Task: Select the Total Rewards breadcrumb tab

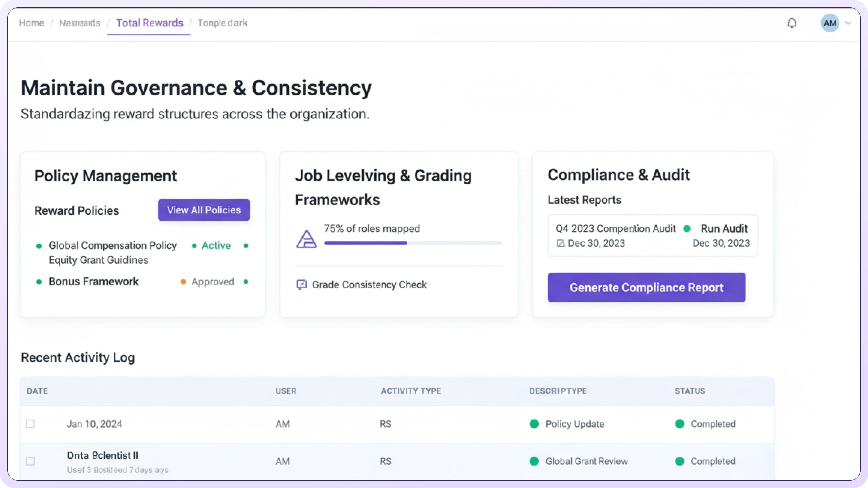Action: pyautogui.click(x=150, y=23)
